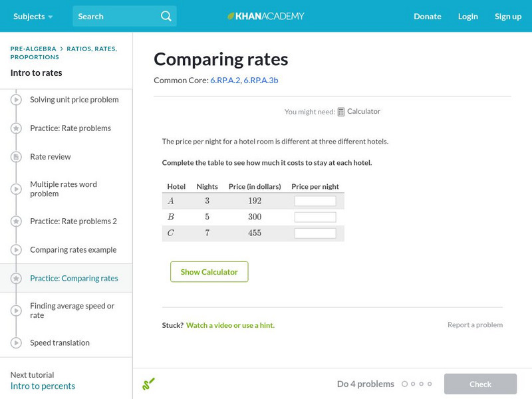Open the Practice: Comparing rates sidebar item
The width and height of the screenshot is (532, 399).
[74, 279]
